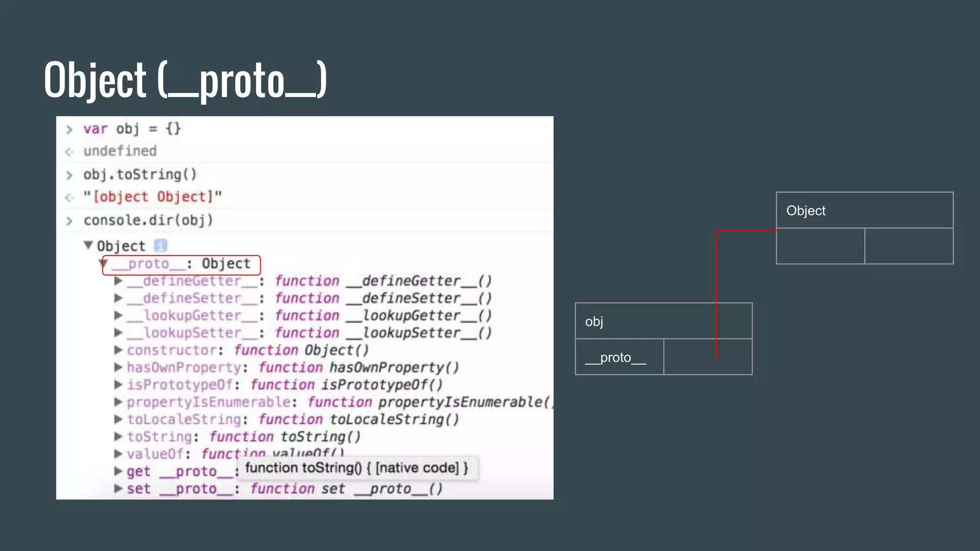Click 'function set __proto__()' value
This screenshot has height=551, width=980.
346,488
